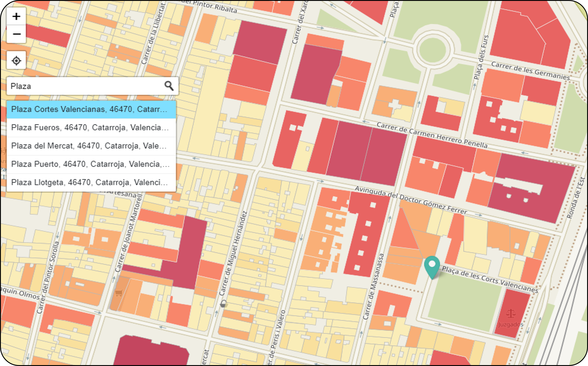Zoom out with the minus button

[x=16, y=34]
